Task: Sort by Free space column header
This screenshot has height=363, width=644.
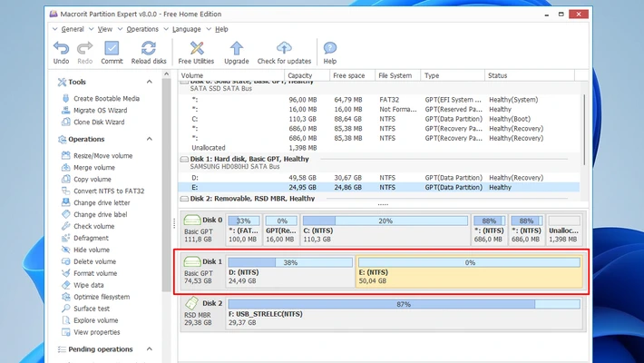Action: (353, 75)
